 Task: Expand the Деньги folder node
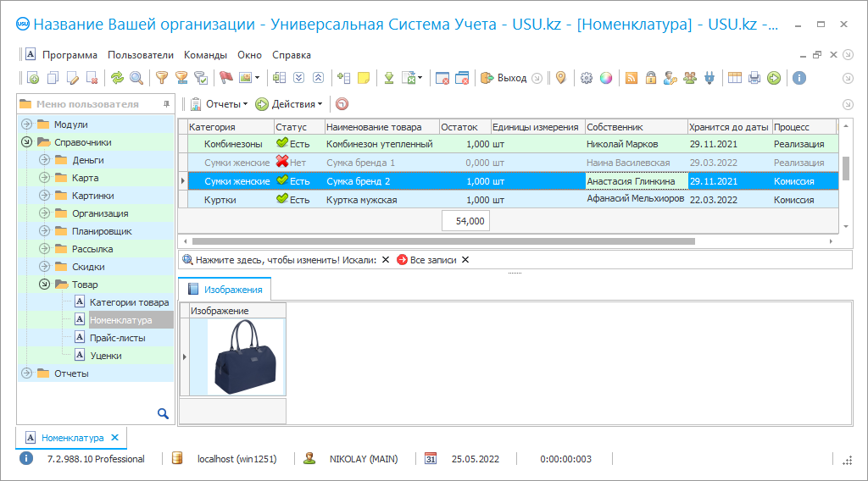pyautogui.click(x=44, y=160)
